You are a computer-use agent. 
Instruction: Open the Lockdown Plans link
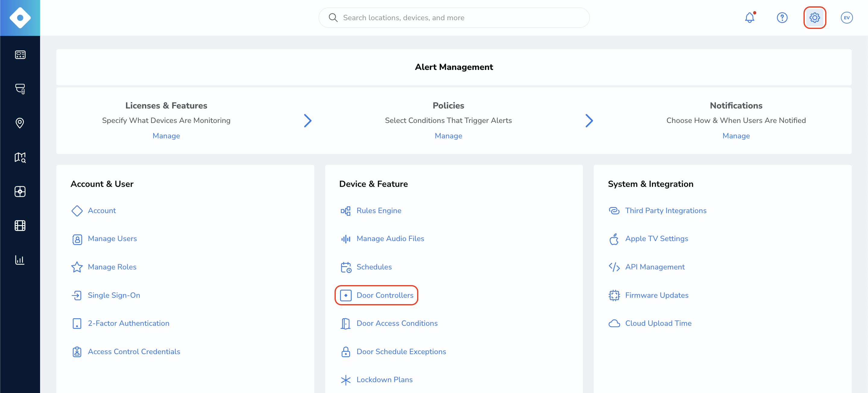[385, 380]
